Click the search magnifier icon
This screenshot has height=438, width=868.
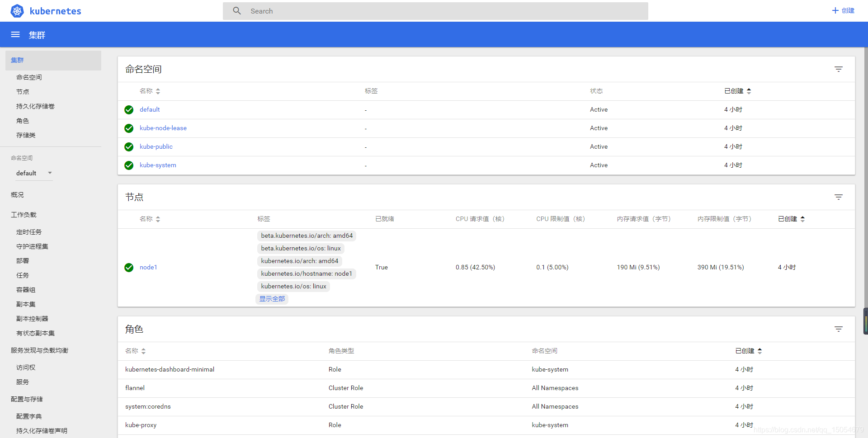pyautogui.click(x=237, y=11)
